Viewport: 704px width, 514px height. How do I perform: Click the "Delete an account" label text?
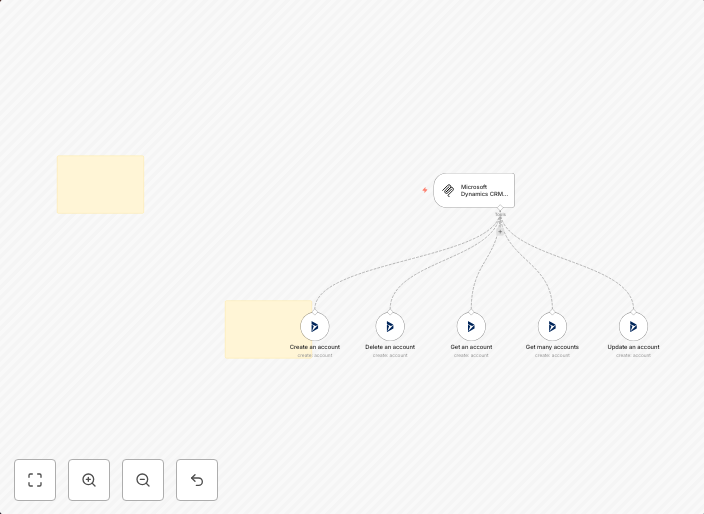click(390, 347)
